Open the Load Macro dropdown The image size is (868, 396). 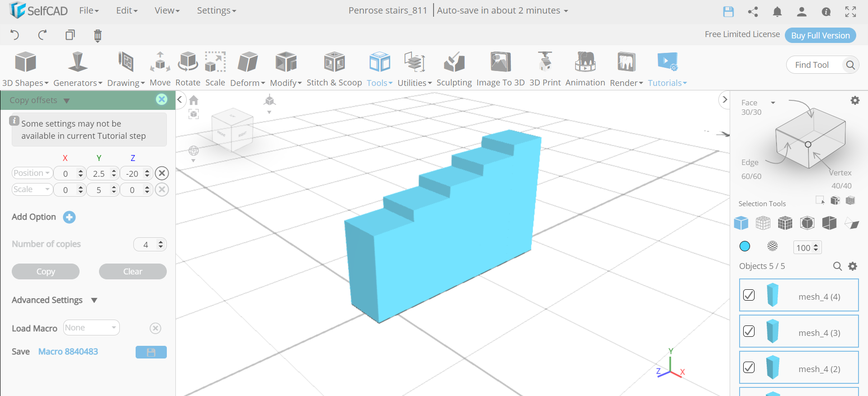click(91, 328)
